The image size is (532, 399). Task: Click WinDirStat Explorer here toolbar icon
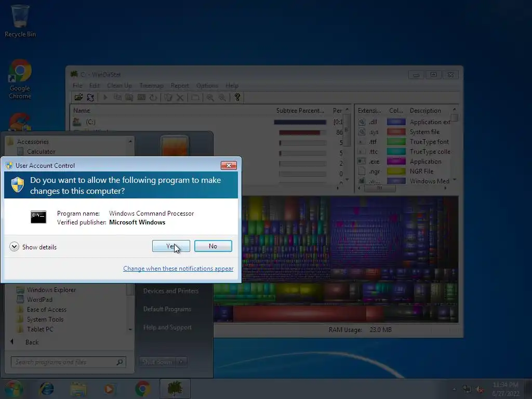pos(129,98)
